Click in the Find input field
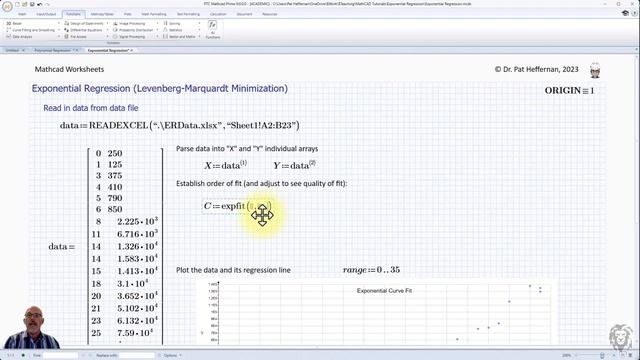The height and width of the screenshot is (360, 640). (60, 356)
